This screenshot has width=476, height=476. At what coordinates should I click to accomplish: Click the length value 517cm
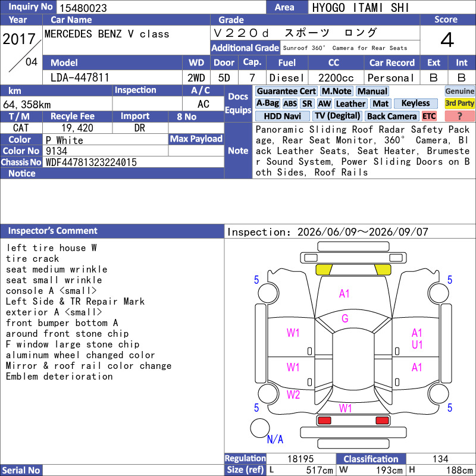tap(320, 470)
